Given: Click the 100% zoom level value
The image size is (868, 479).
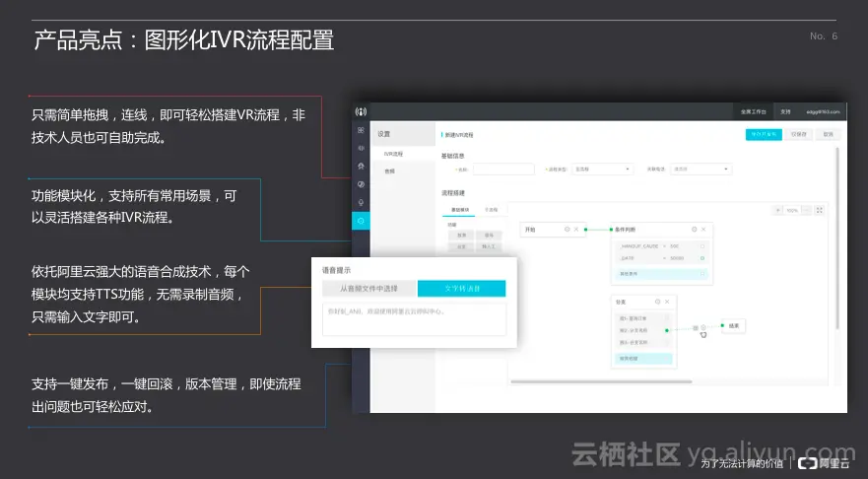Looking at the screenshot, I should pyautogui.click(x=792, y=211).
